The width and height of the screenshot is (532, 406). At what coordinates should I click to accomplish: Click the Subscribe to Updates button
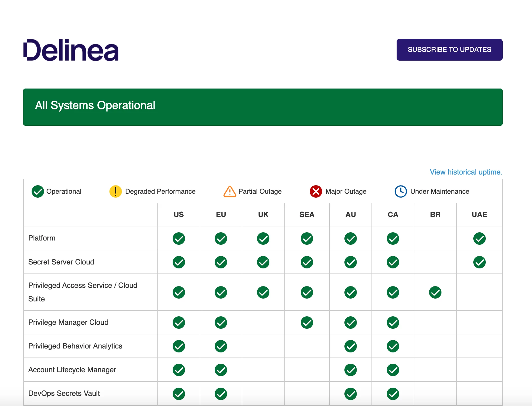[x=449, y=50]
